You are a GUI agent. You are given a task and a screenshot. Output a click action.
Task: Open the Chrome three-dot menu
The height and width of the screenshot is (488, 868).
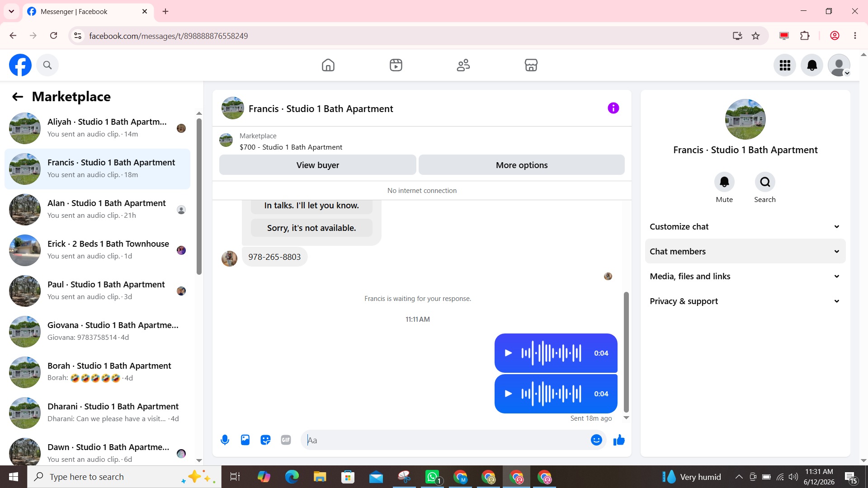(x=855, y=36)
